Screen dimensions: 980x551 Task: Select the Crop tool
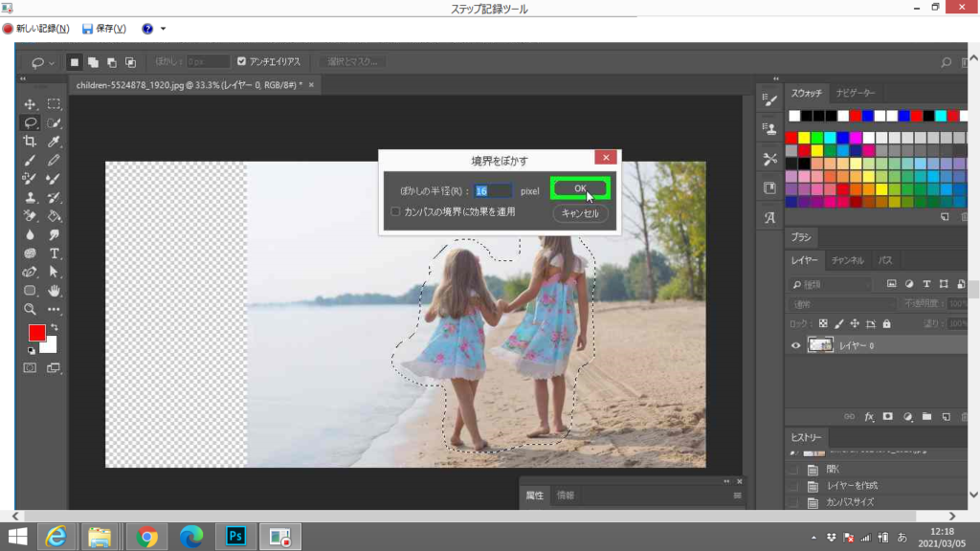(30, 142)
